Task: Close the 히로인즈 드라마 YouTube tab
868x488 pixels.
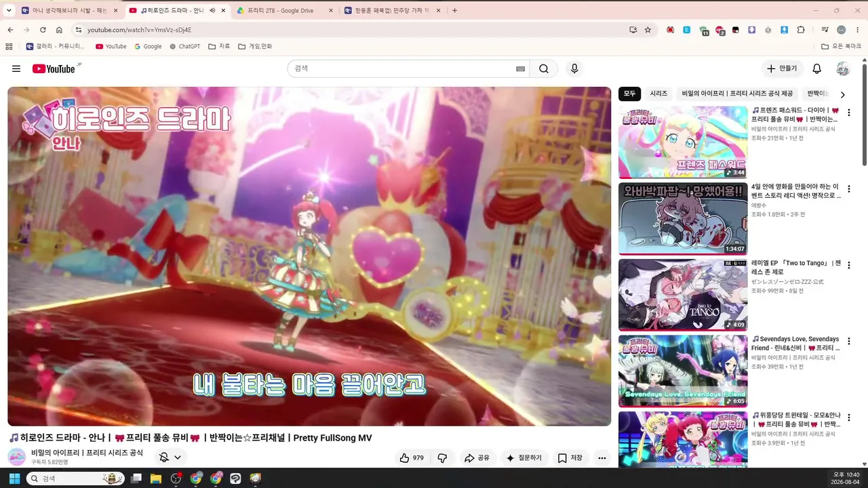Action: tap(223, 10)
